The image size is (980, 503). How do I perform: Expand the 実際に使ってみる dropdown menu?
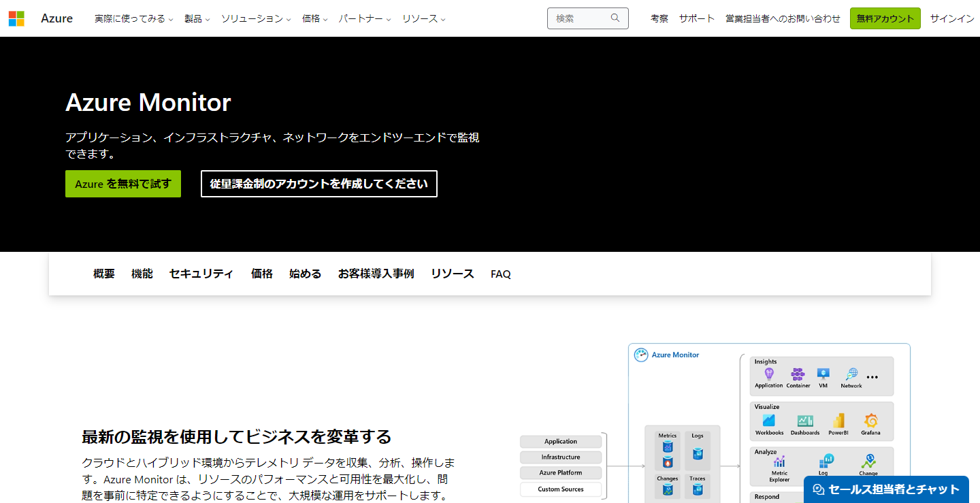pyautogui.click(x=133, y=18)
